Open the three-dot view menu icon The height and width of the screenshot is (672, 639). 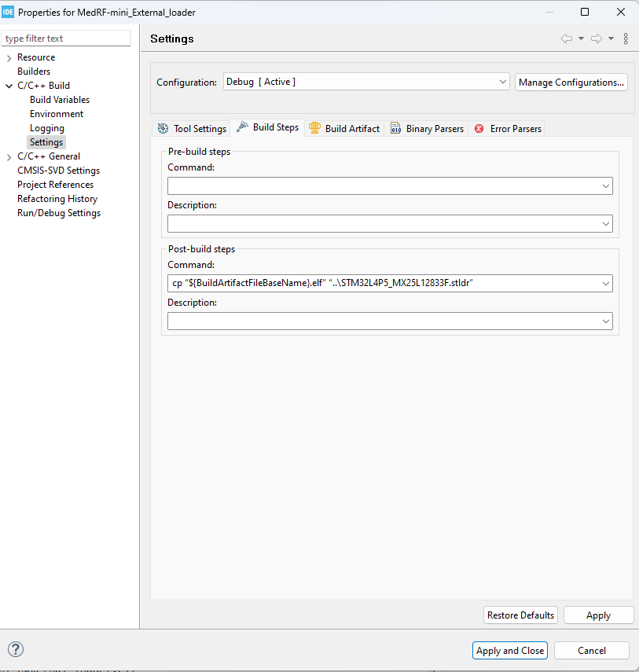[626, 39]
